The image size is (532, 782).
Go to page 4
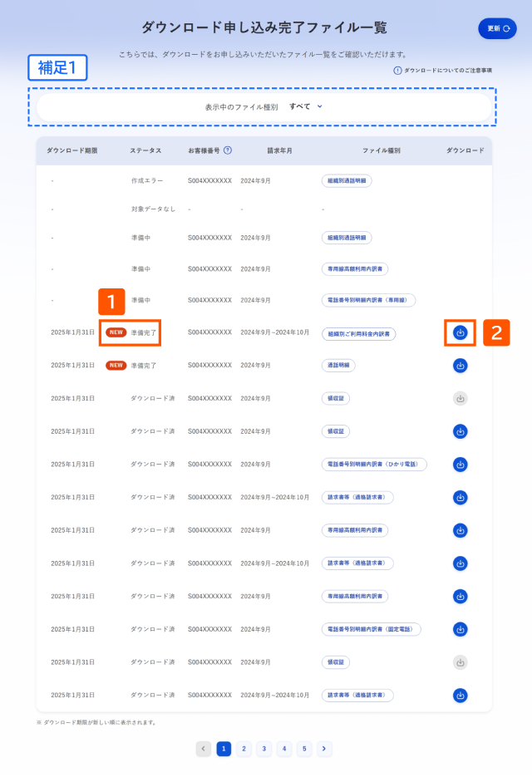[284, 749]
